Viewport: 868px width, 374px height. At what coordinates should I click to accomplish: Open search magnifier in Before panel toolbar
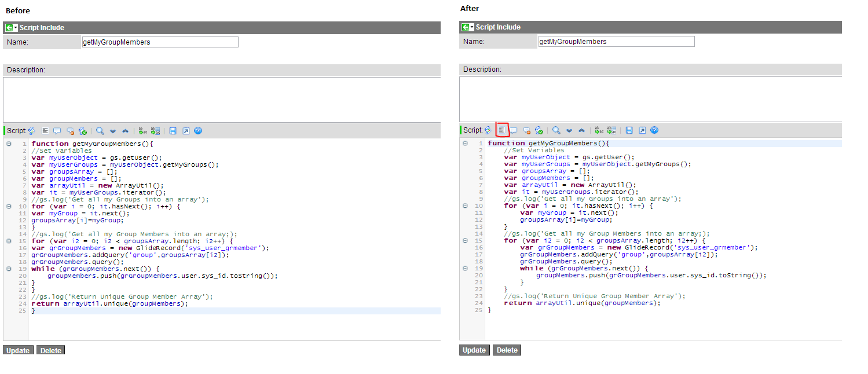coord(100,131)
